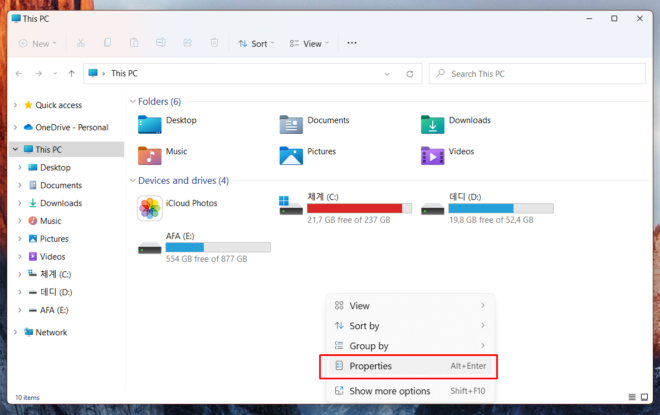The width and height of the screenshot is (660, 415).
Task: Open the See more (three dots) menu
Action: 352,43
